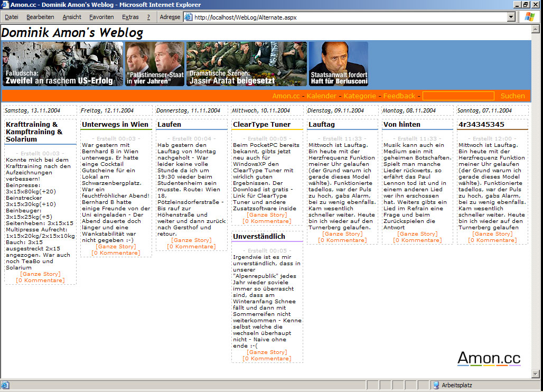Image resolution: width=543 pixels, height=392 pixels.
Task: Click the Montag, 08.11.2004 date header
Action: coord(409,110)
